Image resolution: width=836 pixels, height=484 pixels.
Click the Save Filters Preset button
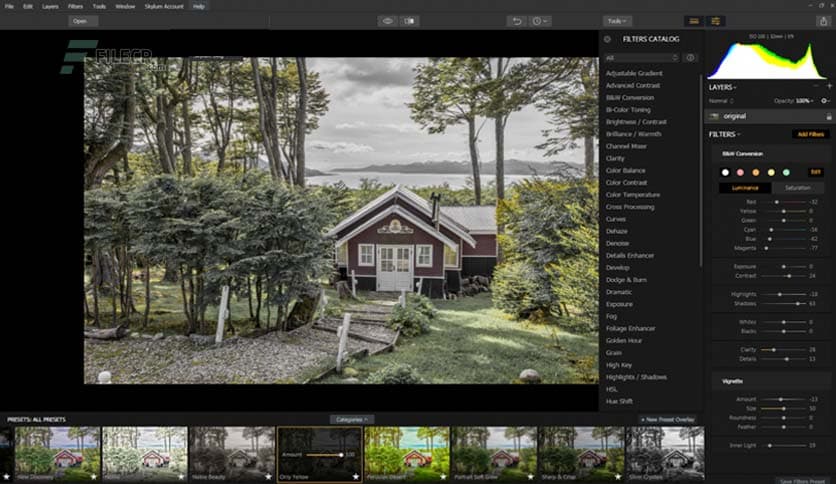(802, 481)
